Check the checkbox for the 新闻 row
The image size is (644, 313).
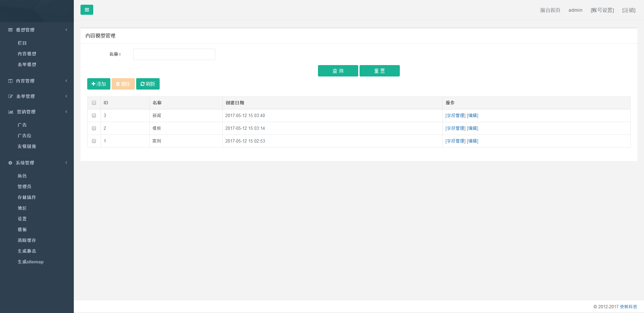pyautogui.click(x=94, y=115)
